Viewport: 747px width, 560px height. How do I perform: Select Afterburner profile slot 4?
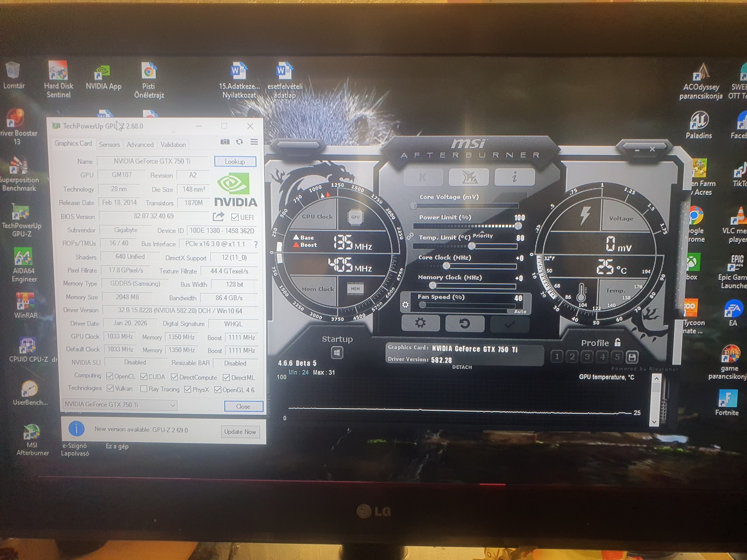(x=602, y=356)
